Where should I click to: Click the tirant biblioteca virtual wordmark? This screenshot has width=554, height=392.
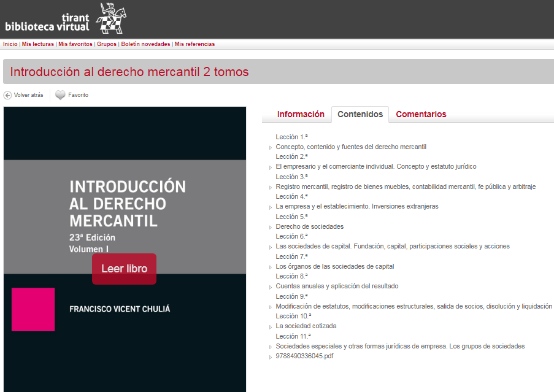pos(47,22)
